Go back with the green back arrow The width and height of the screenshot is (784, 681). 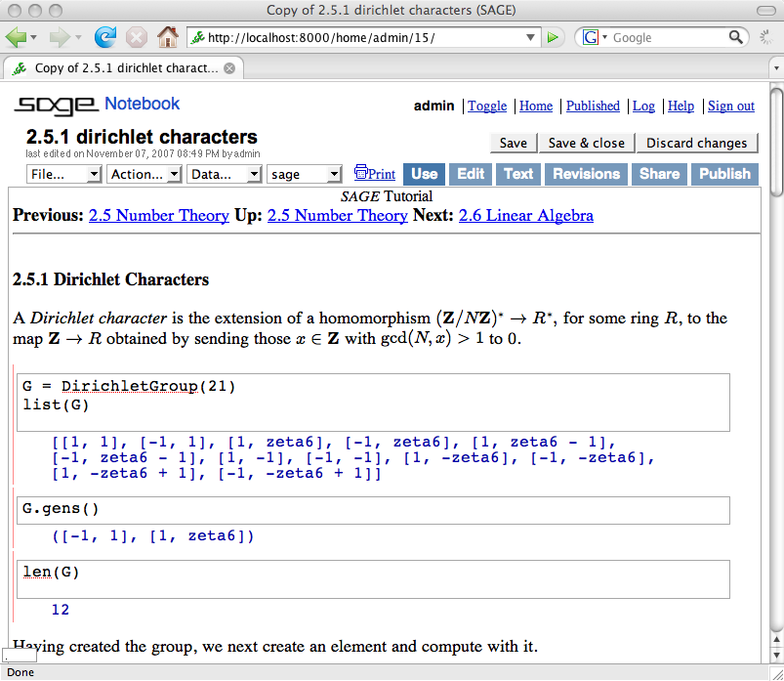[16, 37]
